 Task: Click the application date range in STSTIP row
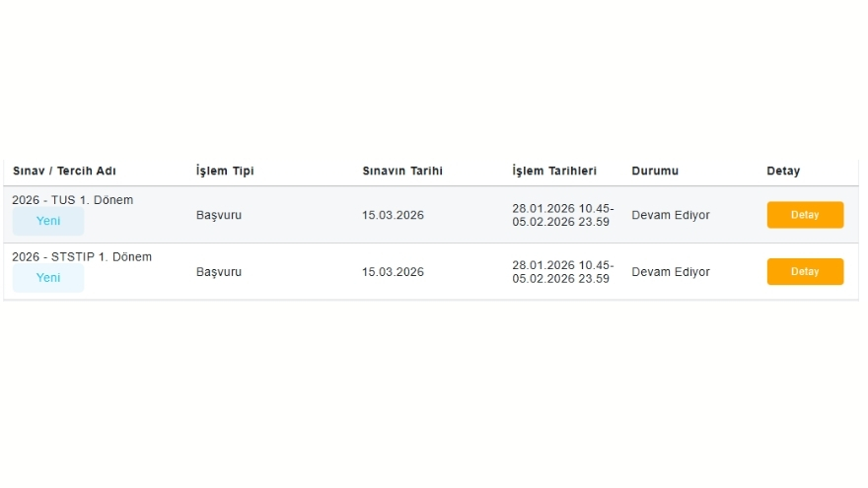562,272
